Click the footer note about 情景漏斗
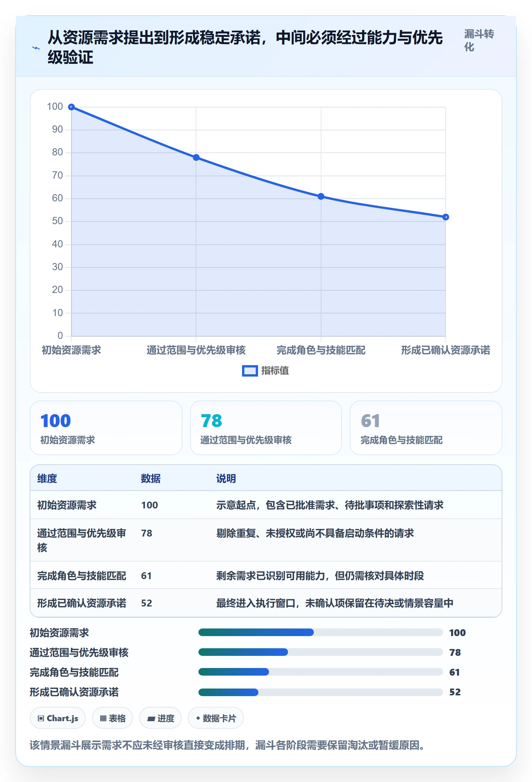Image resolution: width=532 pixels, height=782 pixels. (227, 745)
